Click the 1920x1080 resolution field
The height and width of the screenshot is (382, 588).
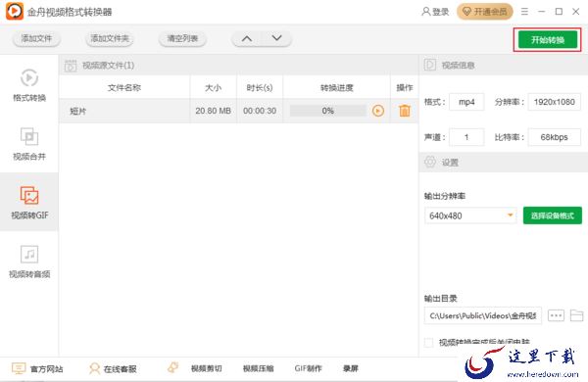point(555,102)
